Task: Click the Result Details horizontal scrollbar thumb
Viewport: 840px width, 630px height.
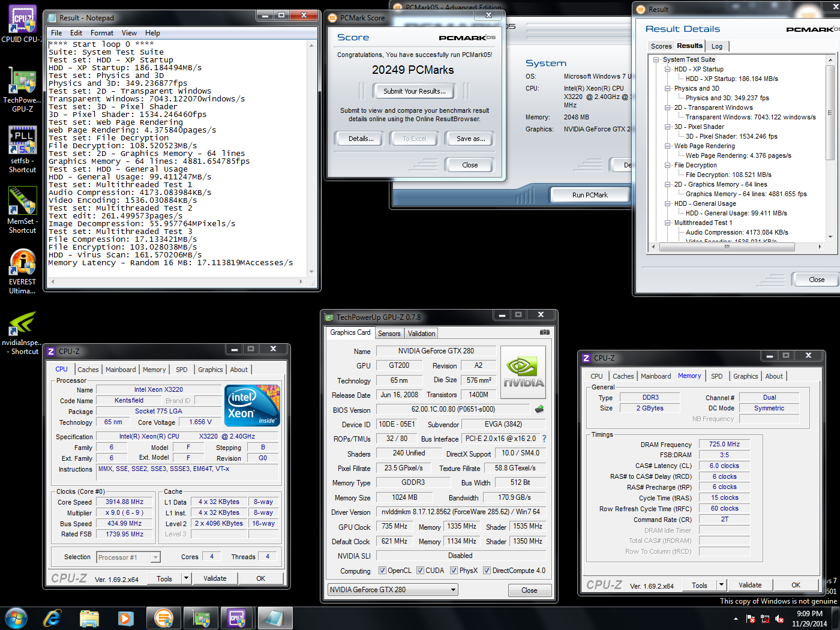Action: pos(727,247)
